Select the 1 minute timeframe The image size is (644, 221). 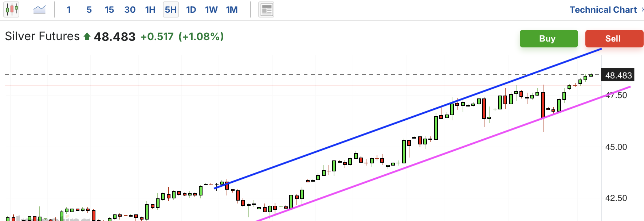point(69,9)
